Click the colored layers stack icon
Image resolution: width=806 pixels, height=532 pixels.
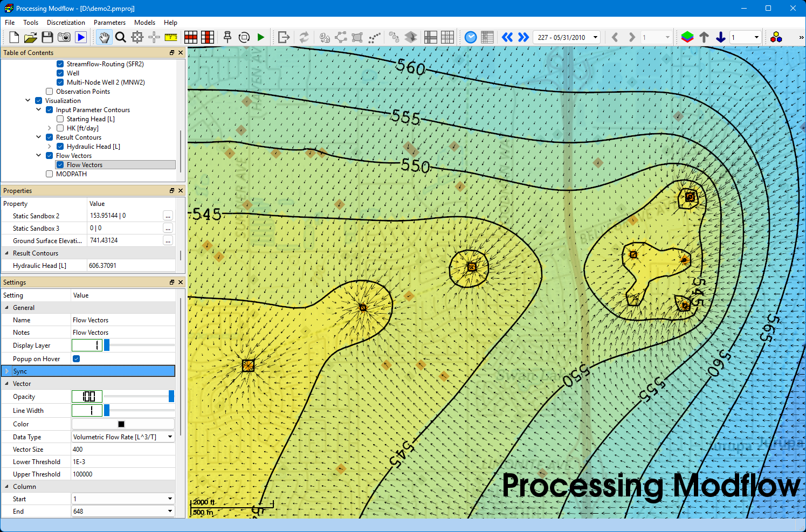687,37
